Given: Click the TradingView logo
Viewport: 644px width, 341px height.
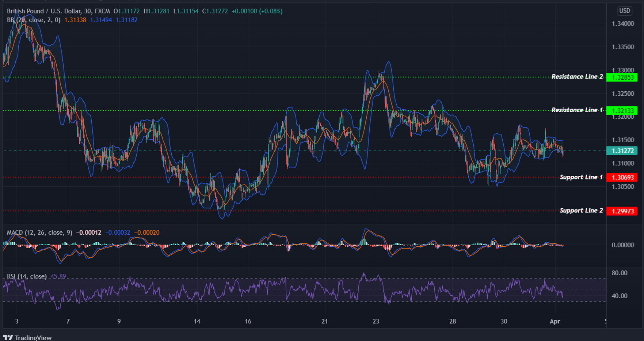Looking at the screenshot, I should (x=27, y=337).
